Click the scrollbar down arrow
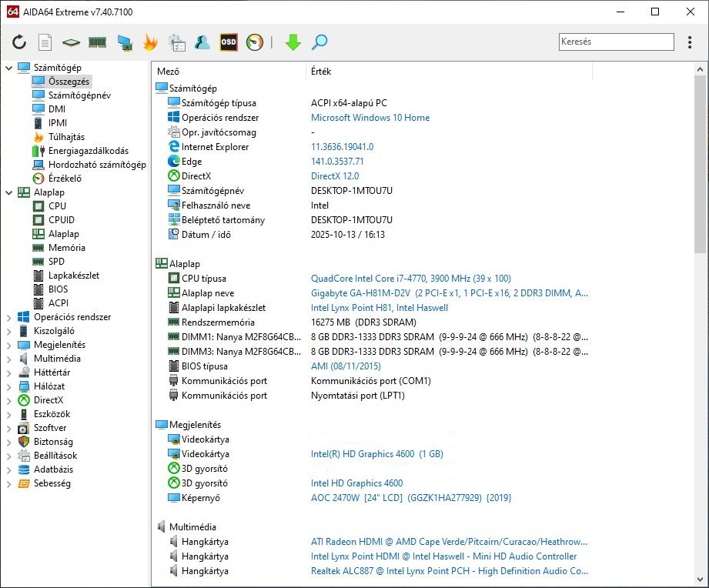Screen dimensions: 709x588 click(700, 579)
